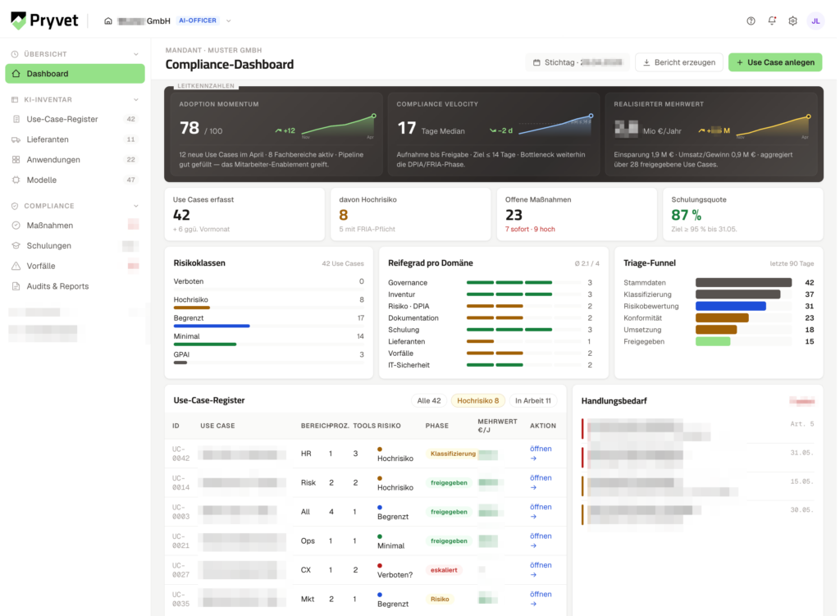The width and height of the screenshot is (840, 616).
Task: Click the Schulungen graduation cap icon
Action: tap(16, 245)
